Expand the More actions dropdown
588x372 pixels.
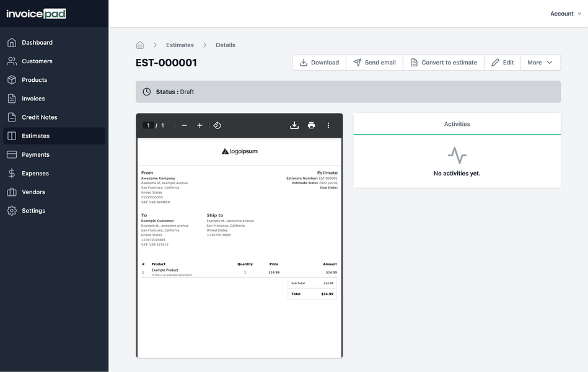click(x=540, y=63)
